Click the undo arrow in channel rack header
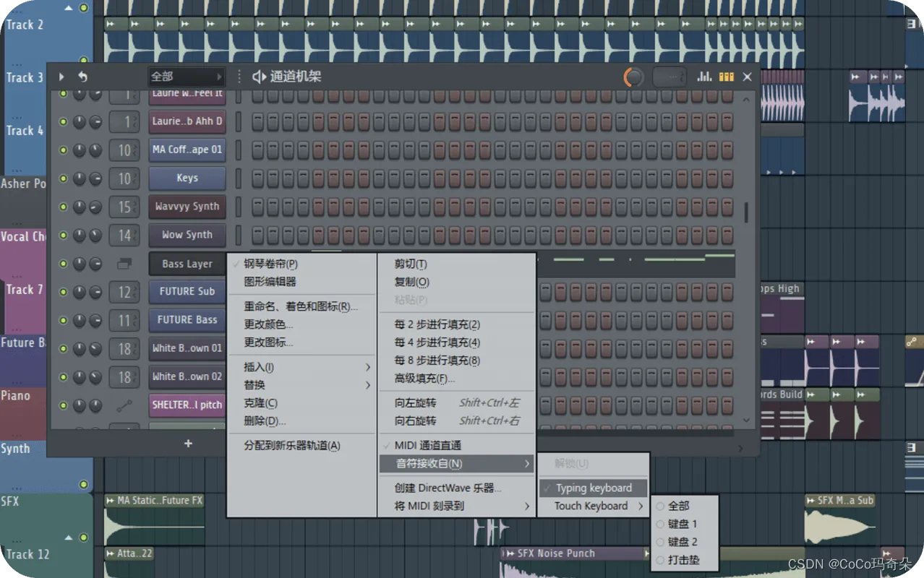Image resolution: width=924 pixels, height=578 pixels. tap(82, 77)
